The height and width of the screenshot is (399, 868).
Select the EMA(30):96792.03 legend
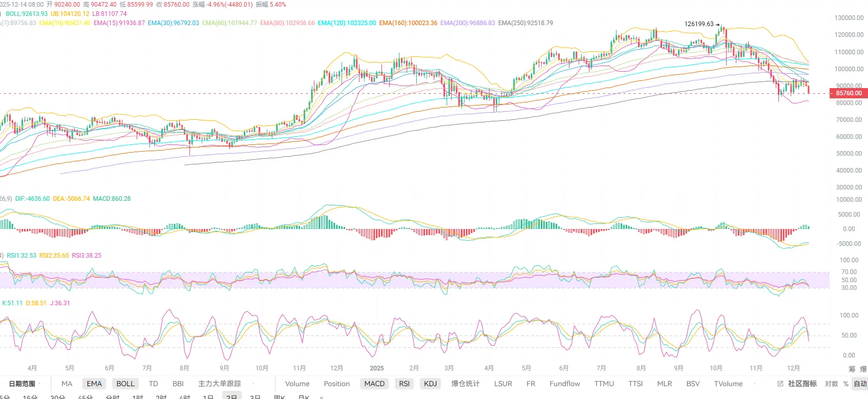tap(174, 23)
